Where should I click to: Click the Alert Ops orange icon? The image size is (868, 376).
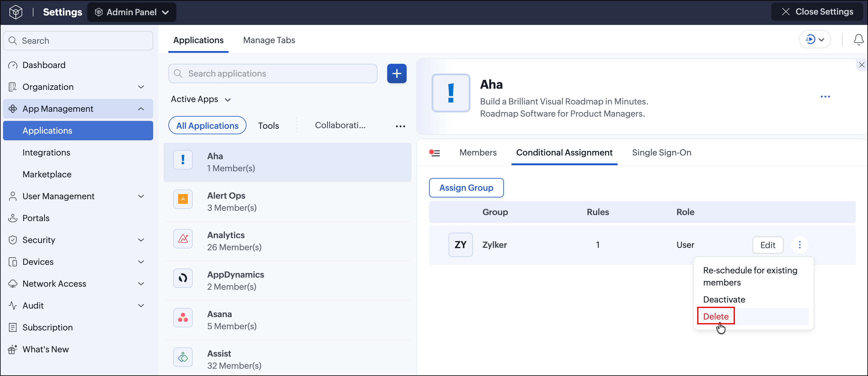coord(183,199)
